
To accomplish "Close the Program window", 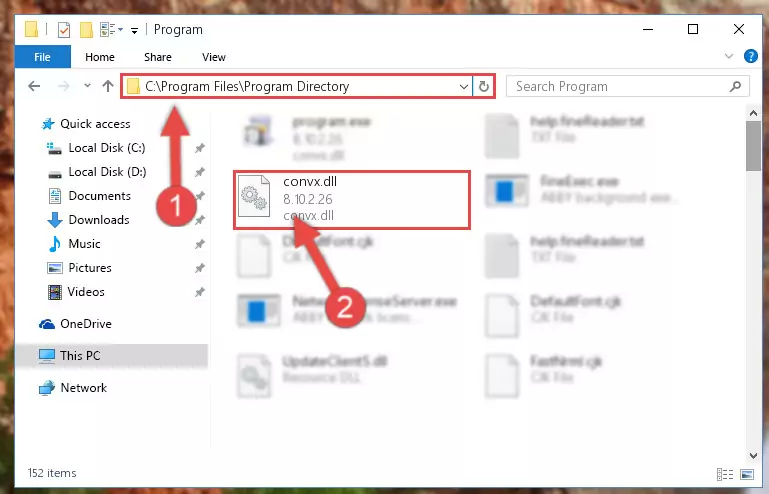I will tap(739, 29).
